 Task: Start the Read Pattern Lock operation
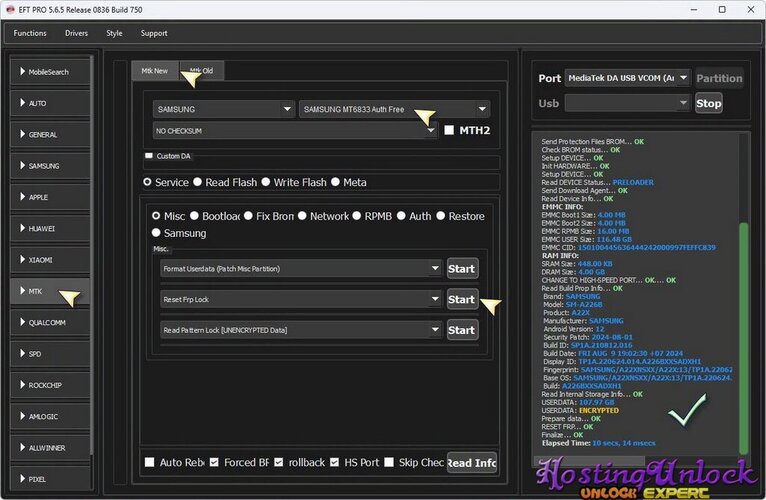462,330
